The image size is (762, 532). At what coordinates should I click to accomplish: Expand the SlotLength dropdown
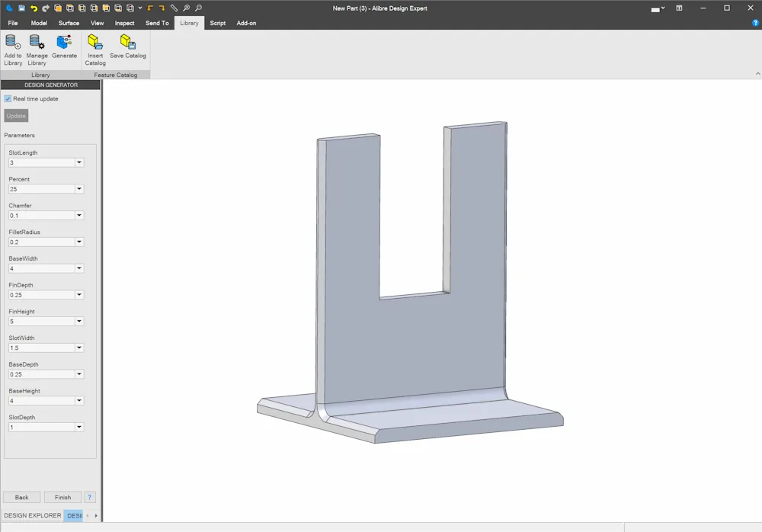(x=78, y=162)
